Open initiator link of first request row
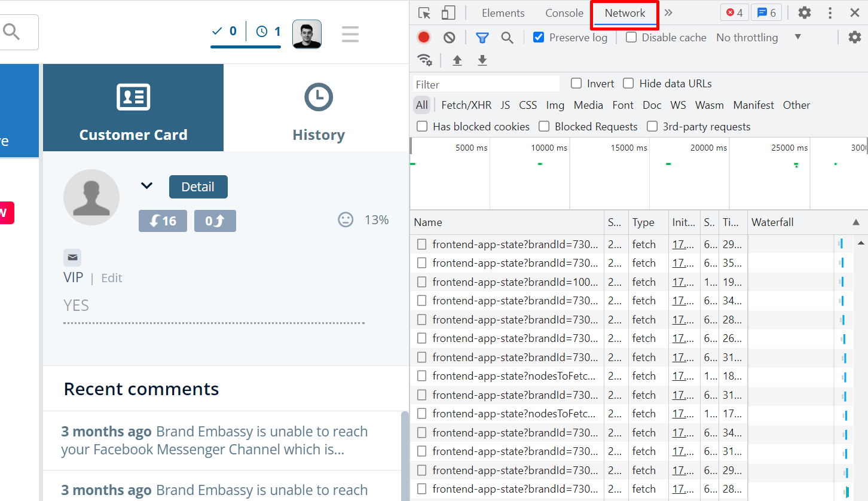868x501 pixels. [683, 244]
